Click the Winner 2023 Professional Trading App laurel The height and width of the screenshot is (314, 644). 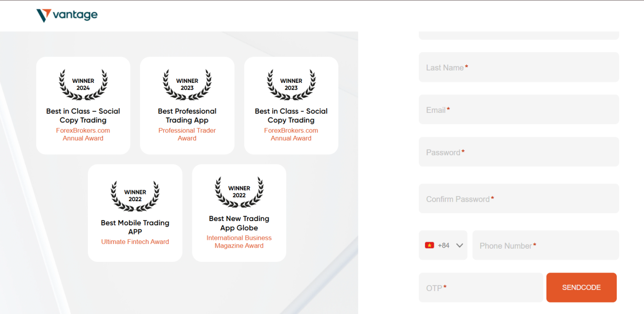[187, 85]
